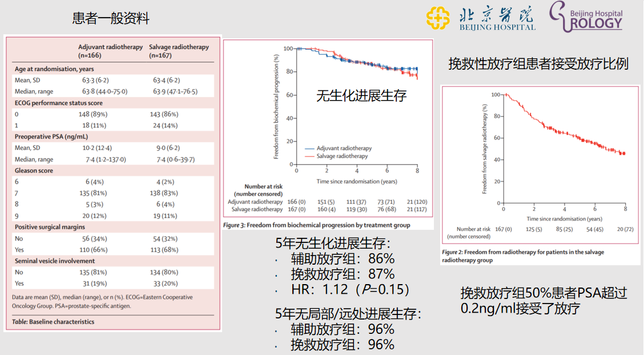Click the blue Adjuvant radiotherapy legend entry

pos(338,148)
